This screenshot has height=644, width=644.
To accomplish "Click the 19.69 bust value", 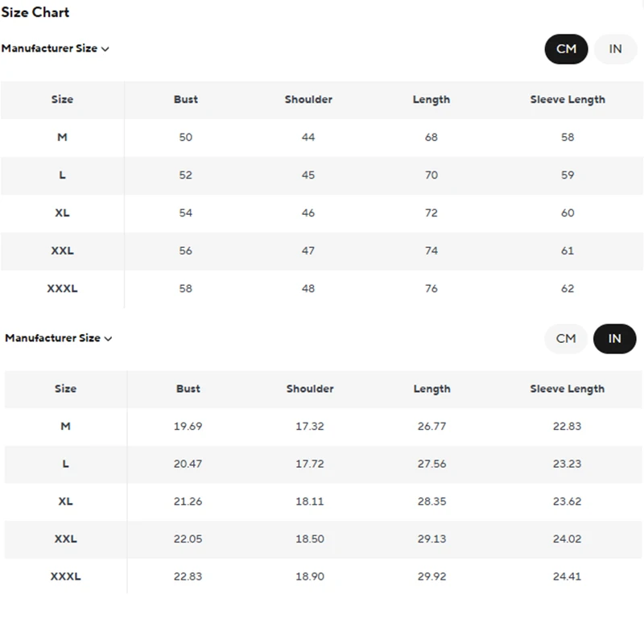I will (188, 427).
